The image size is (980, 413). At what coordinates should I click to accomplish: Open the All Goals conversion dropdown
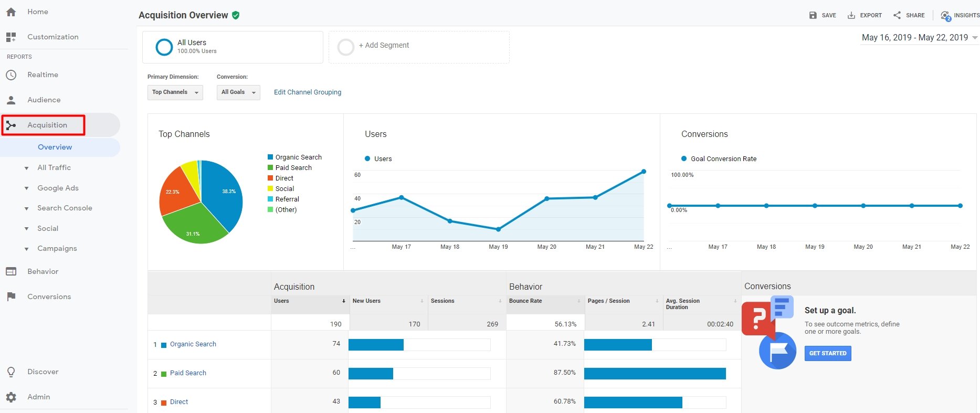(238, 92)
